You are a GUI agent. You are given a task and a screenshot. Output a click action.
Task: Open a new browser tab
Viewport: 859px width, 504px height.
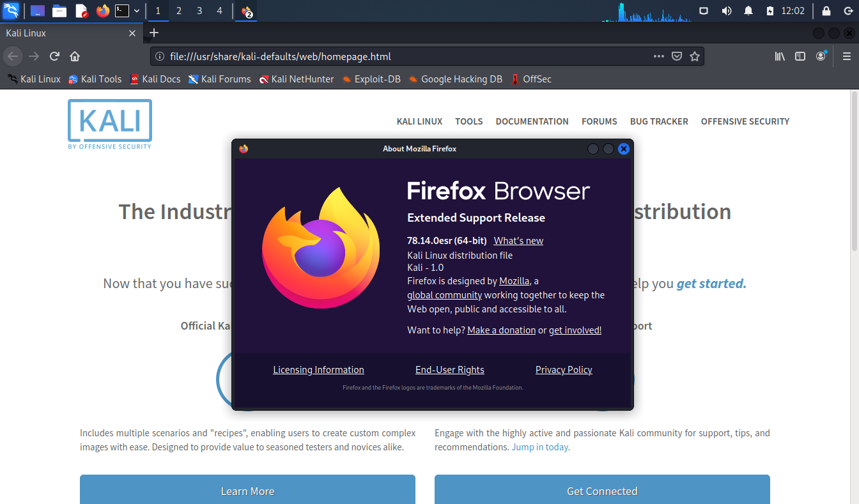point(153,33)
